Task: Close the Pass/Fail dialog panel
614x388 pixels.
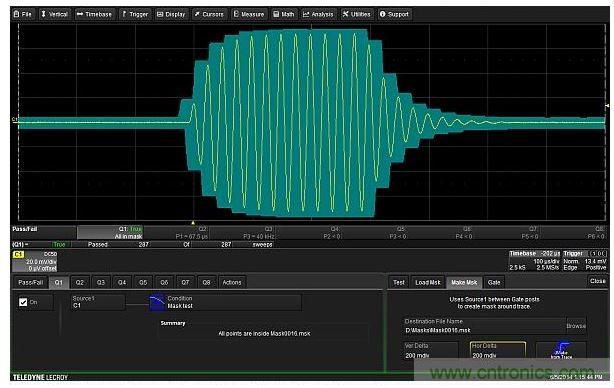Action: pyautogui.click(x=597, y=281)
